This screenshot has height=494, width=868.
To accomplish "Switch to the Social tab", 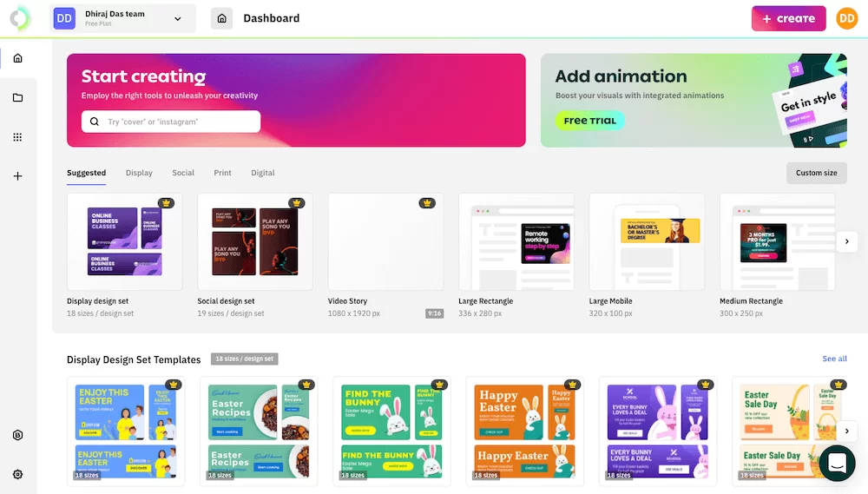I will click(x=183, y=173).
